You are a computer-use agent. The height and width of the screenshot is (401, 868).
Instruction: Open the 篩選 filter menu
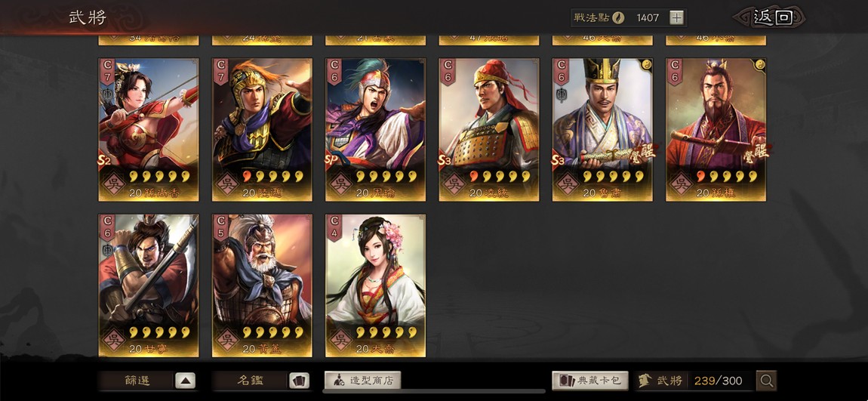(x=137, y=381)
